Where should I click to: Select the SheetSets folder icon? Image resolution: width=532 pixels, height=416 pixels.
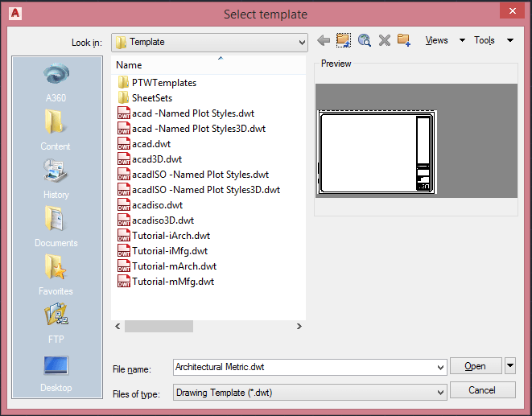tap(123, 97)
